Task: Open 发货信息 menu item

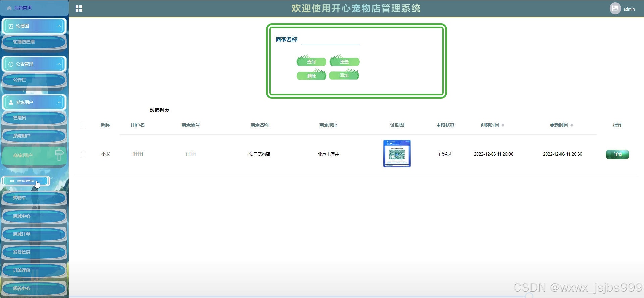Action: pos(34,252)
